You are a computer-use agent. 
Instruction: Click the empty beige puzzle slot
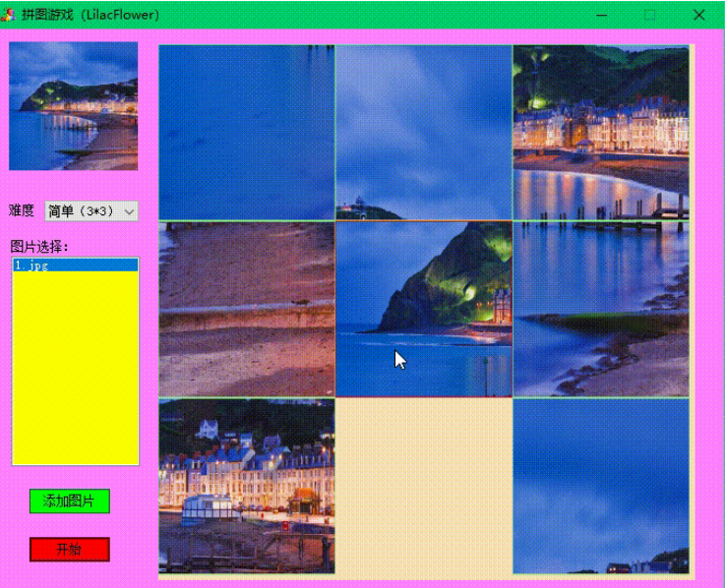point(424,486)
